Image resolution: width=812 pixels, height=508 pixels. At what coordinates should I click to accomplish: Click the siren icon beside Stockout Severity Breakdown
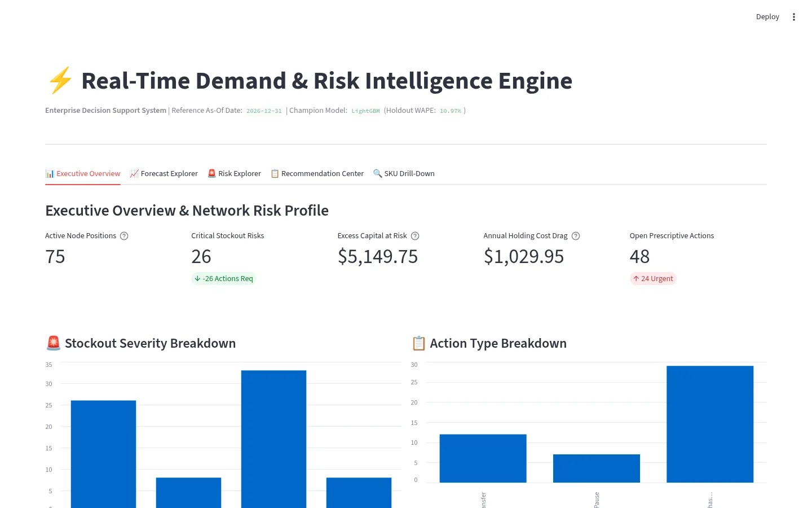[x=54, y=343]
